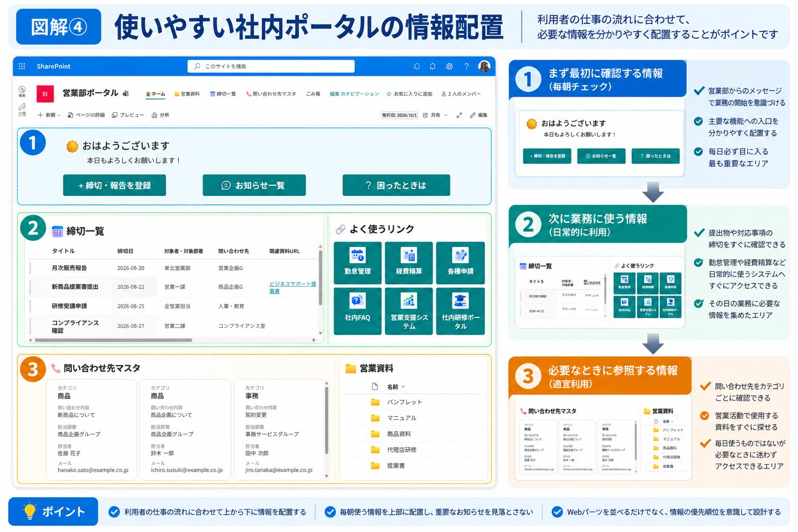Select the ホーム navigation tab
The height and width of the screenshot is (532, 798).
(155, 94)
